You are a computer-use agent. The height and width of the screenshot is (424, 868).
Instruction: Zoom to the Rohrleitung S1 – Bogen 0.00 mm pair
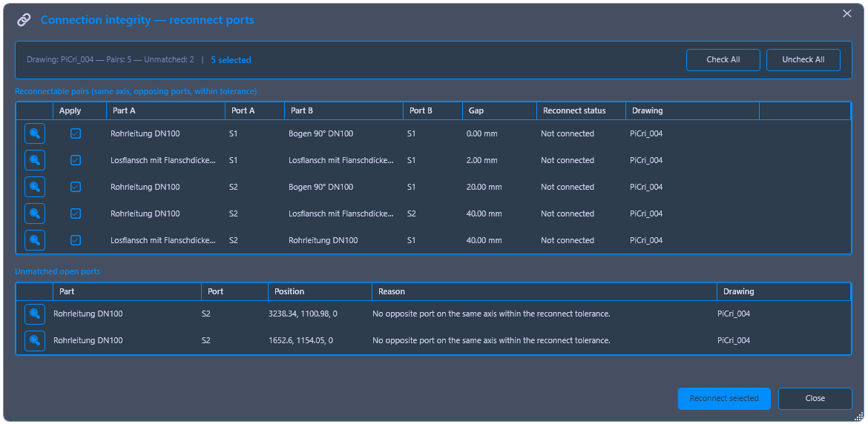(x=34, y=133)
